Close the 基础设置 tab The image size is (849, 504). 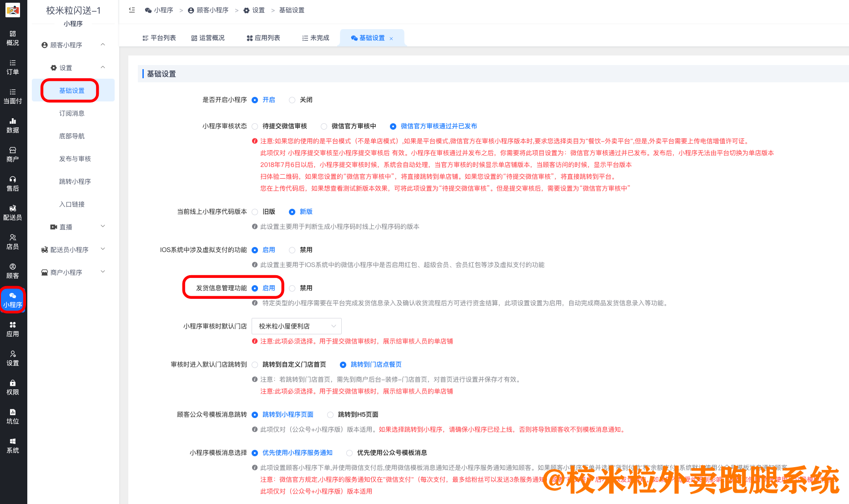pyautogui.click(x=392, y=38)
